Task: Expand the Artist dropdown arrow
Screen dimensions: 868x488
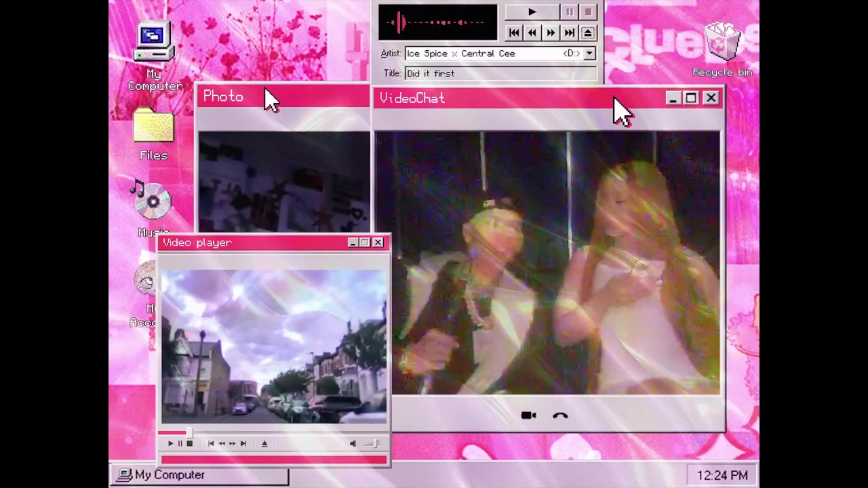Action: pos(589,54)
